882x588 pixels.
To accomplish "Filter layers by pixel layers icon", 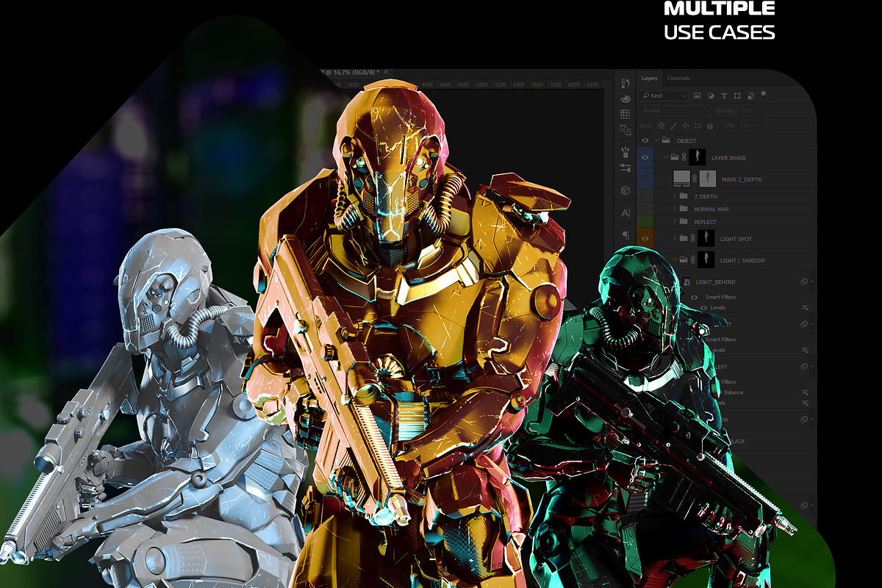I will pyautogui.click(x=698, y=96).
